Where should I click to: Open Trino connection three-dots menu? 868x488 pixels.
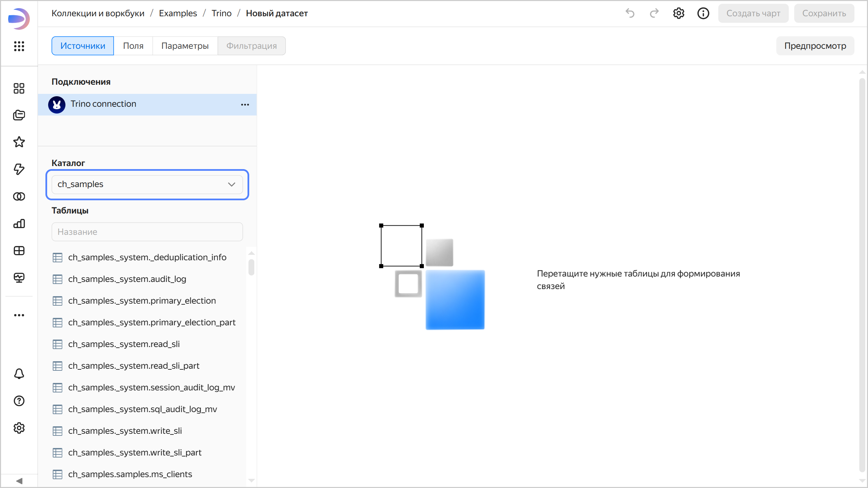(x=245, y=105)
